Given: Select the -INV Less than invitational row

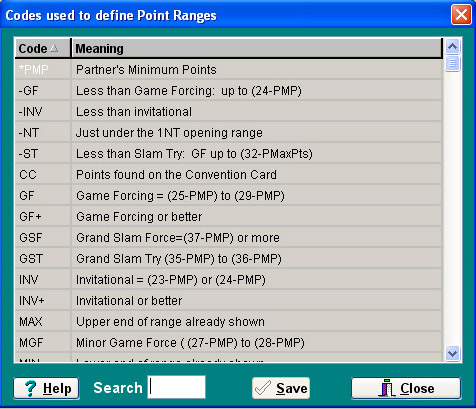Looking at the screenshot, I should pos(229,112).
